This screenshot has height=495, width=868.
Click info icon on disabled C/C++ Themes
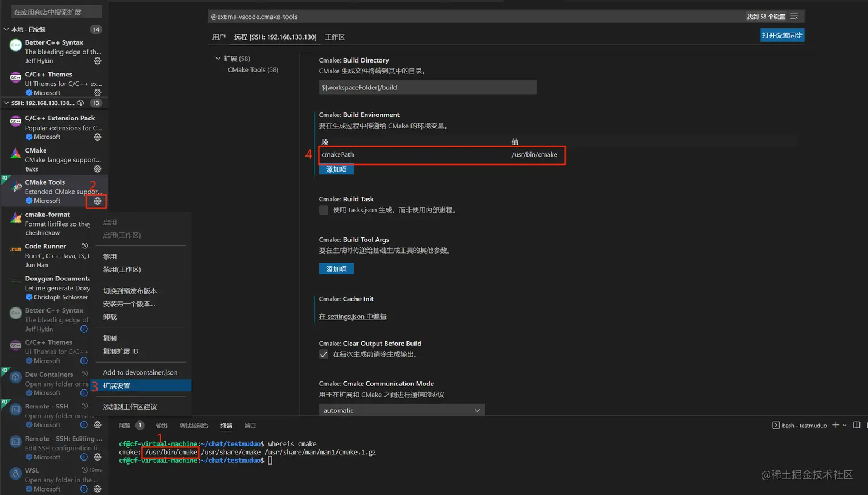pyautogui.click(x=84, y=361)
